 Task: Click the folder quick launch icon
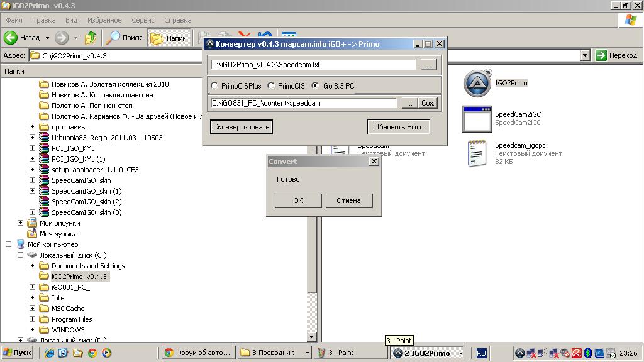[78, 353]
